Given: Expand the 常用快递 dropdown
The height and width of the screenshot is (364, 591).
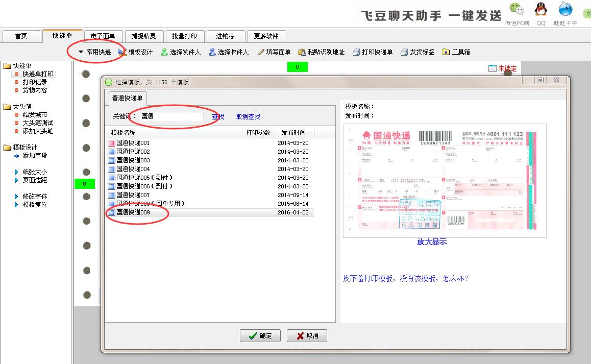Looking at the screenshot, I should click(x=94, y=52).
